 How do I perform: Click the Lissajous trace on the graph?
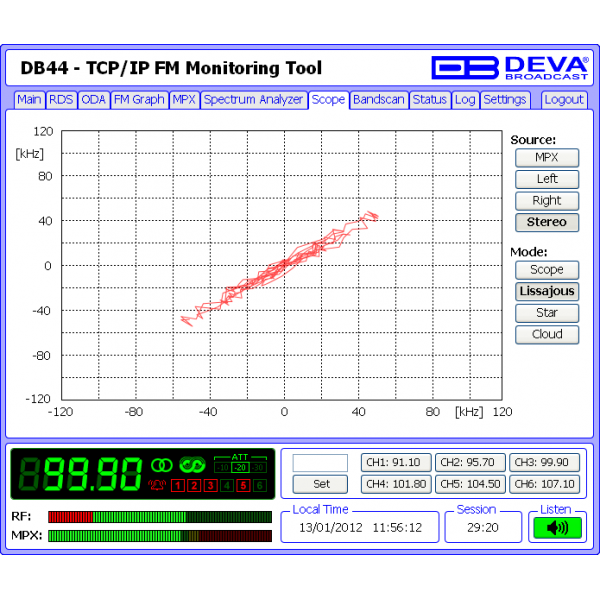pos(284,264)
